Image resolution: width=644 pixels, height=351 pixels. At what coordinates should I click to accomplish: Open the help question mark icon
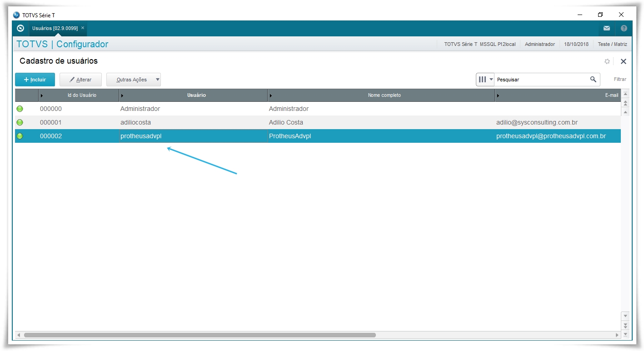(x=624, y=28)
